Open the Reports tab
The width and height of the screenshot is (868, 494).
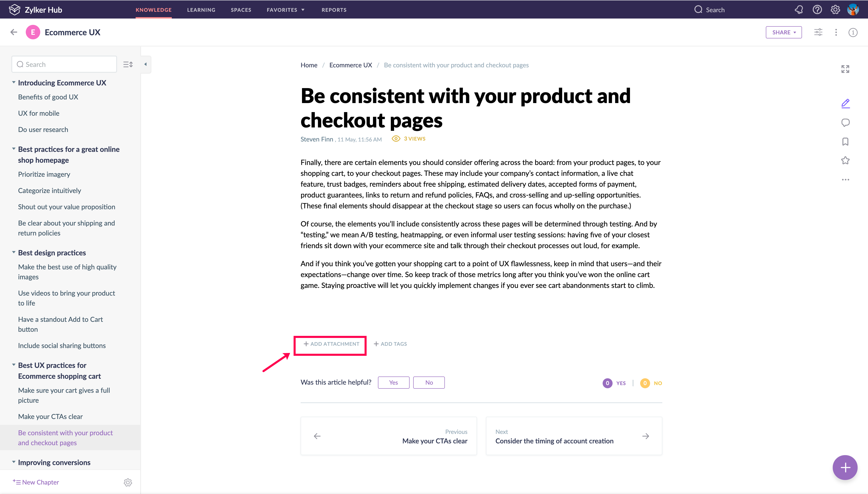click(x=334, y=10)
